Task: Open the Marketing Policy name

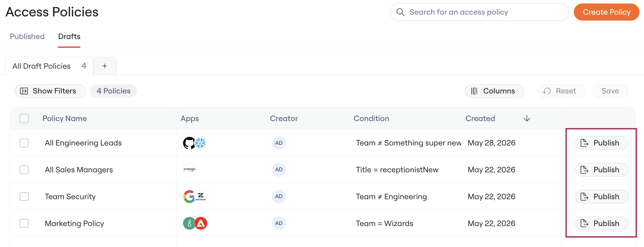Action: [x=74, y=223]
